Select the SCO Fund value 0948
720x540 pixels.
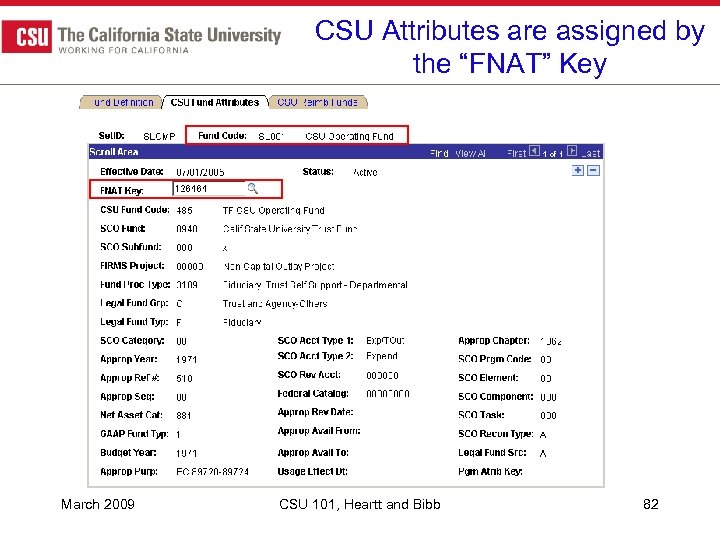coord(187,229)
